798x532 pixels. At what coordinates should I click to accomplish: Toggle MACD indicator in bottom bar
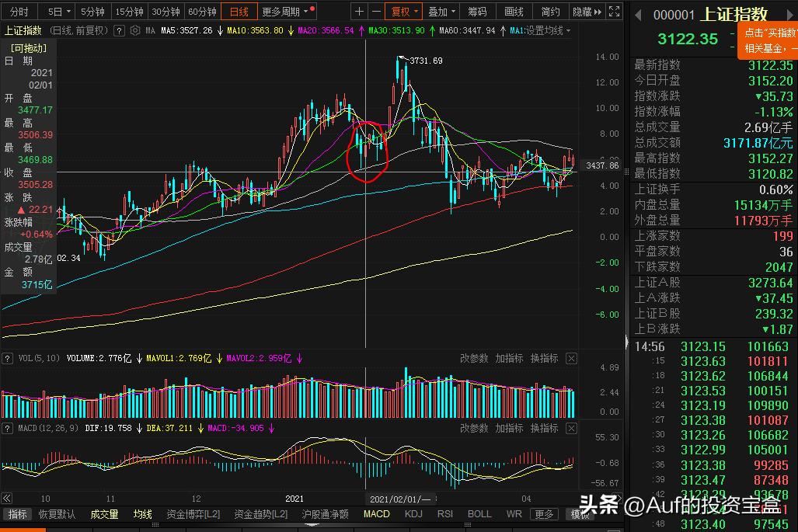tap(377, 514)
